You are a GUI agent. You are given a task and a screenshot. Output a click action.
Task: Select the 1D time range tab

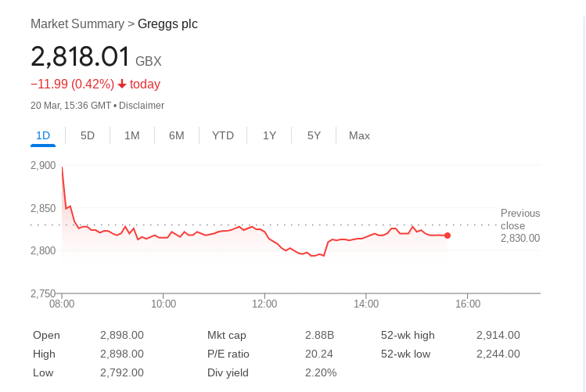click(x=43, y=135)
